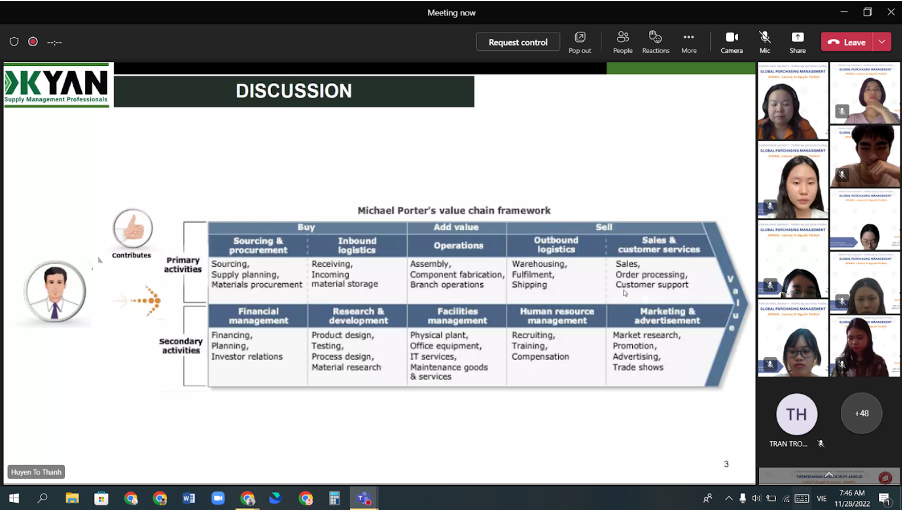Open Microsoft Word from the taskbar
Screen dimensions: 902x510
(189, 498)
